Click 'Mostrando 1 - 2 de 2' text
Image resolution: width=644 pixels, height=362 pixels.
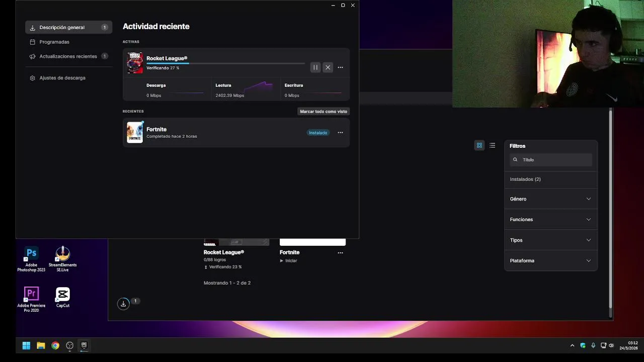(x=227, y=283)
